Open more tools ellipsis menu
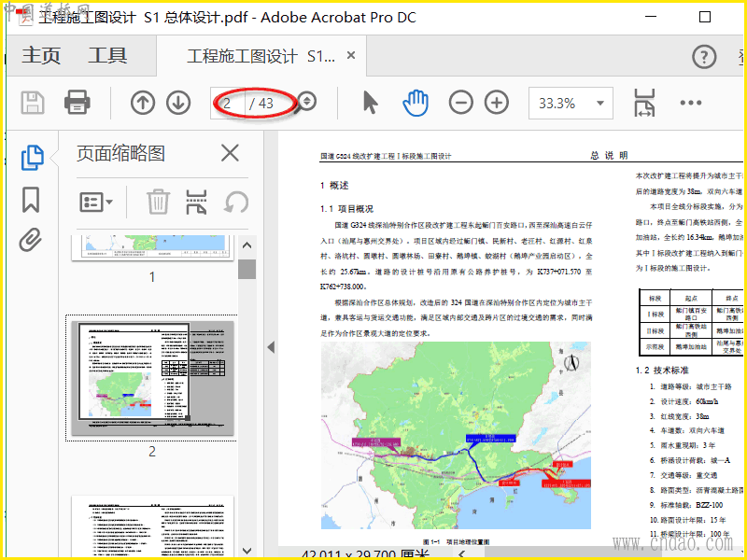747x560 pixels. [x=690, y=103]
